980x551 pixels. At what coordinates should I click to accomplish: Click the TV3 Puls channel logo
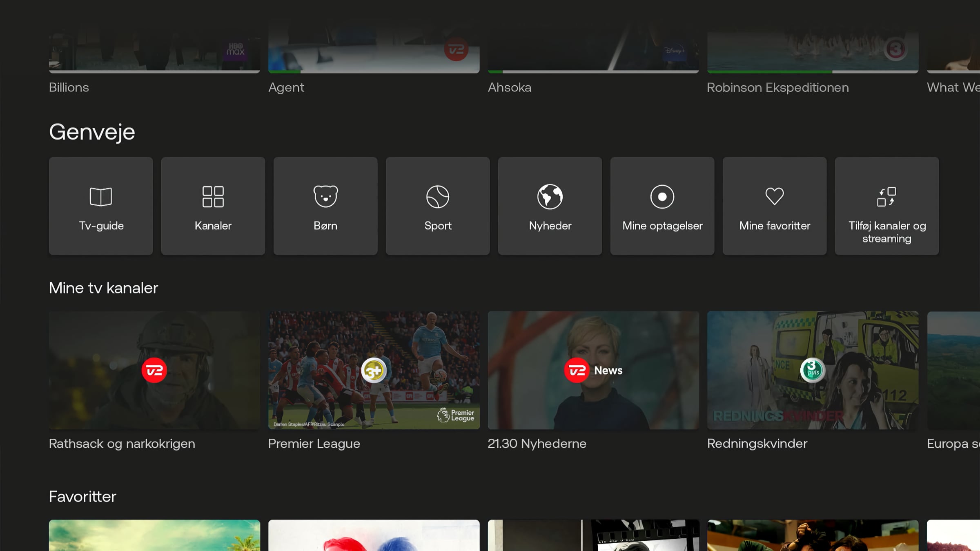pos(812,370)
